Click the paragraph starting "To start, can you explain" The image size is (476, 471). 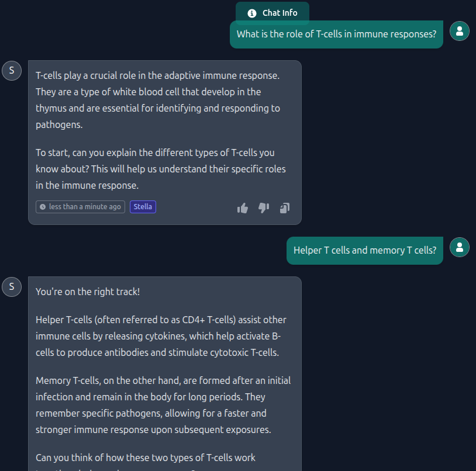160,169
